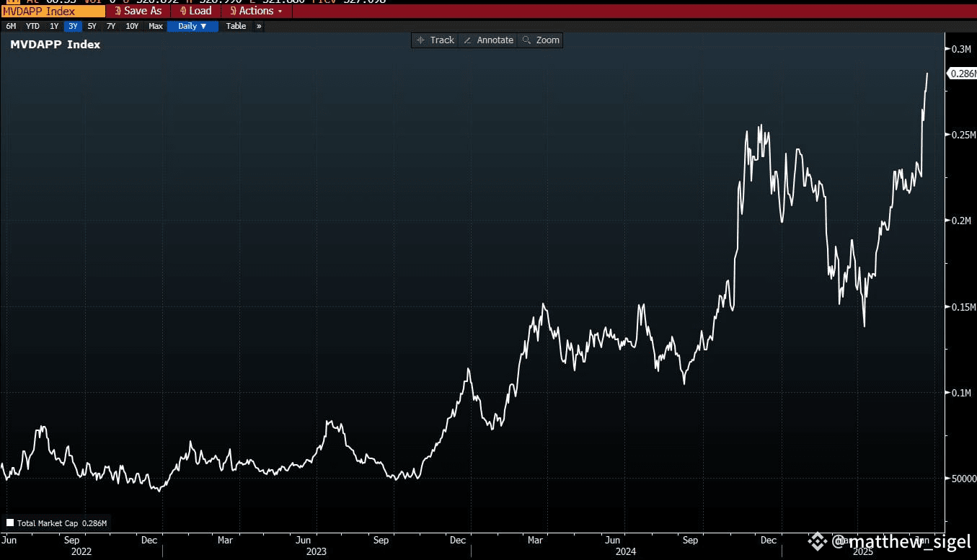Click the white Total Market Cap legend swatch
Screen dimensions: 977x560
10,523
